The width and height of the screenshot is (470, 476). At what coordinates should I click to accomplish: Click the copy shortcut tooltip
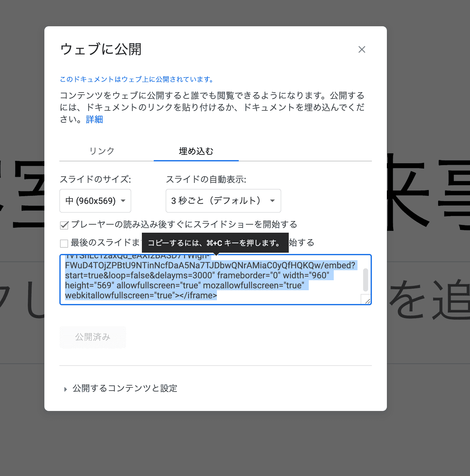[215, 243]
